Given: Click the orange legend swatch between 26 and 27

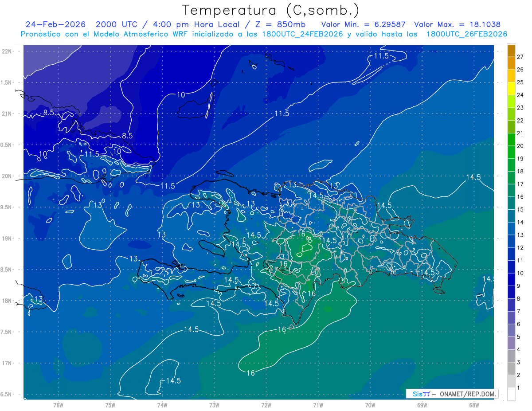Looking at the screenshot, I should point(511,63).
